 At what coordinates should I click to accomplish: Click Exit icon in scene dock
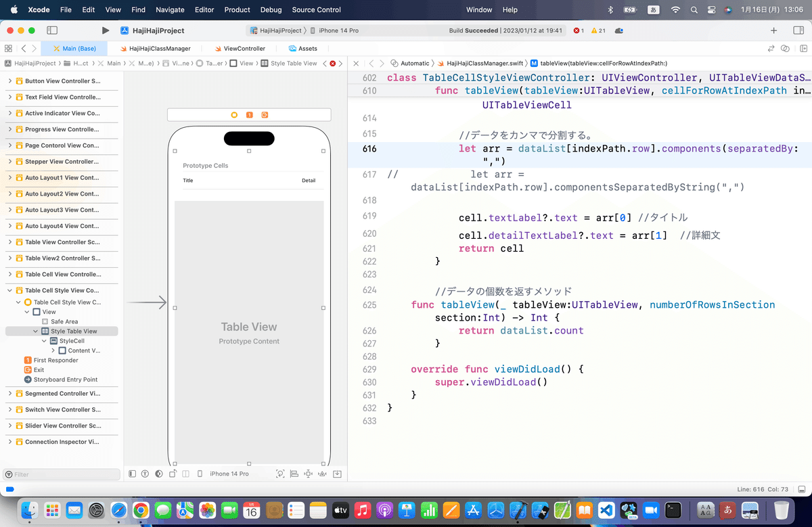click(265, 115)
